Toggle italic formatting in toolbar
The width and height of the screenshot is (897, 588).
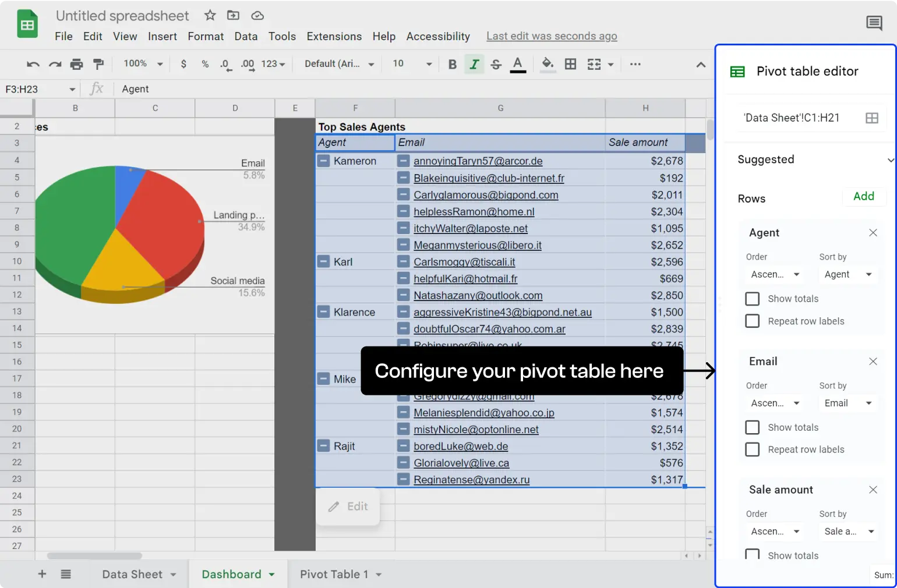click(474, 64)
